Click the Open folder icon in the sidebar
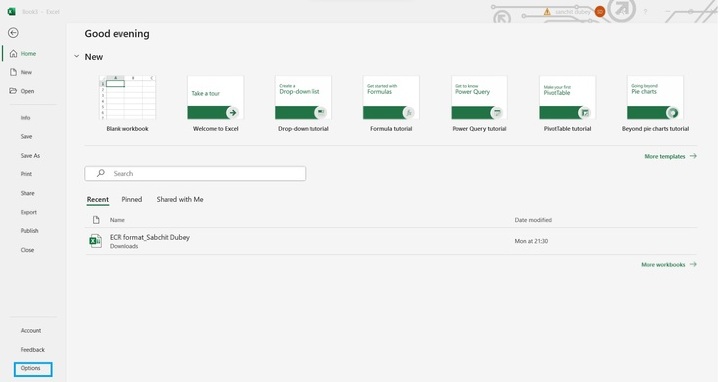 [x=13, y=91]
